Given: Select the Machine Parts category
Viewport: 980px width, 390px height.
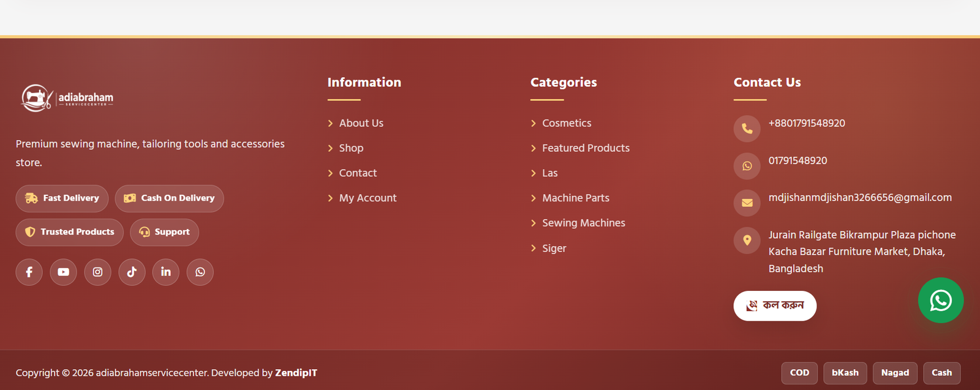Looking at the screenshot, I should [576, 198].
